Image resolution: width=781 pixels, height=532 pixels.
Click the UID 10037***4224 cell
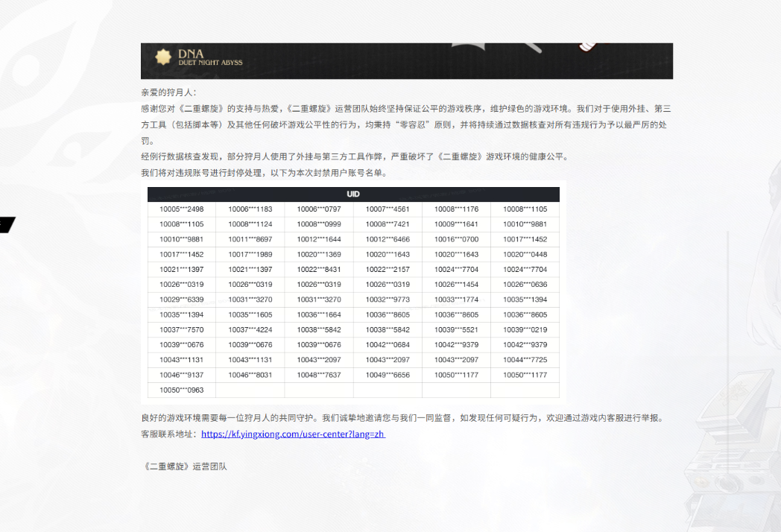250,329
